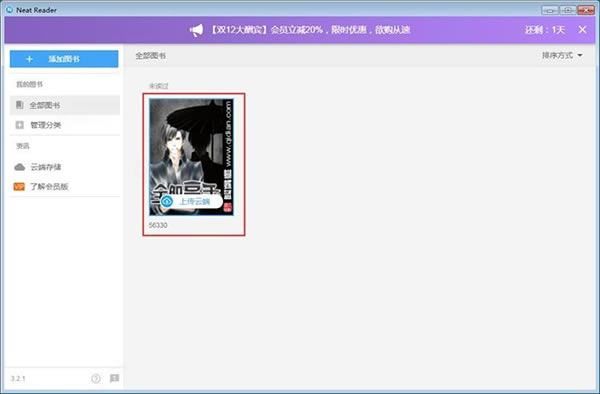Click the Neat Reader logo in title bar

pos(9,10)
